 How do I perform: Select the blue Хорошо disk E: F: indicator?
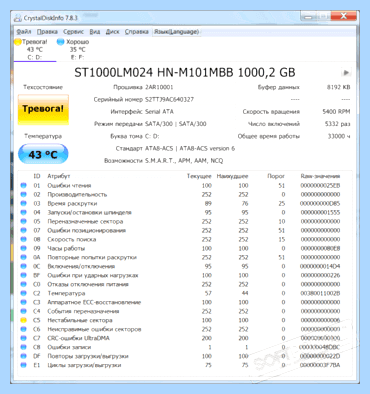(74, 49)
